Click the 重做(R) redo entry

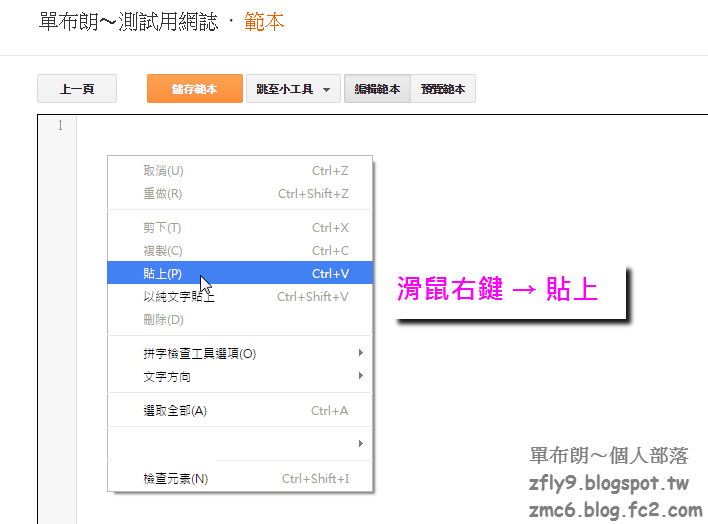point(240,194)
